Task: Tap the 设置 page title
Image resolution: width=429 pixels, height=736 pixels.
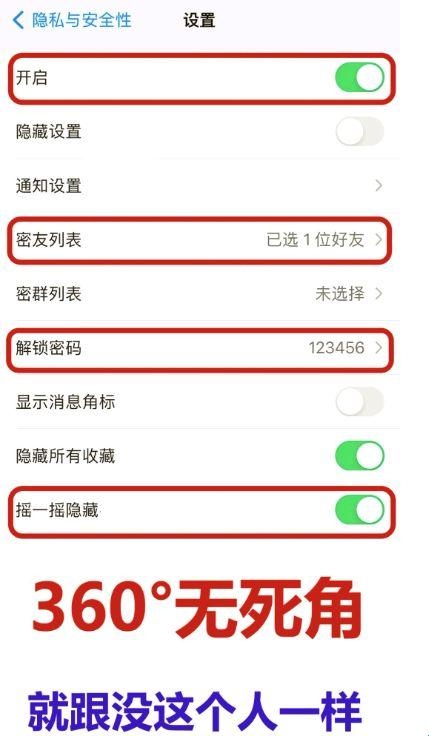Action: (x=199, y=21)
